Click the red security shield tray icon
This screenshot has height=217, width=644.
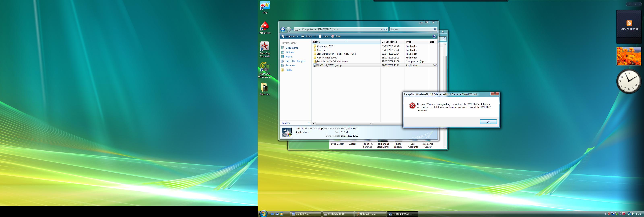coord(609,214)
